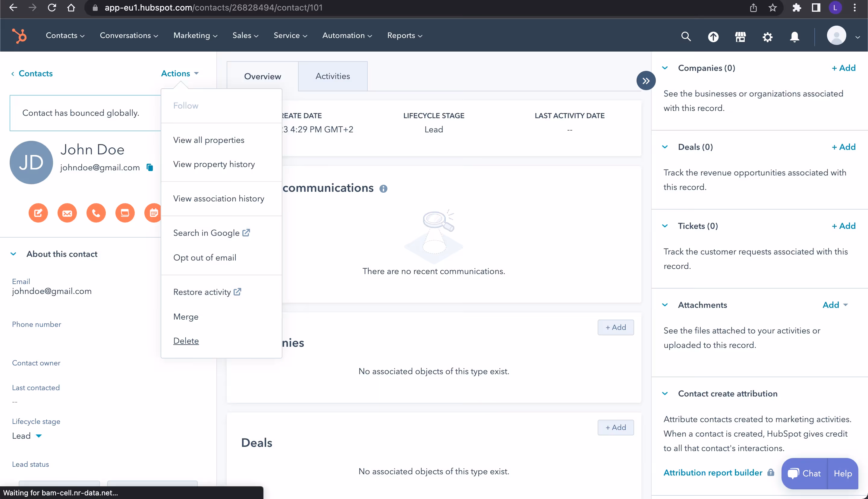The image size is (868, 499).
Task: Open the Sales navigation dropdown
Action: (x=245, y=35)
